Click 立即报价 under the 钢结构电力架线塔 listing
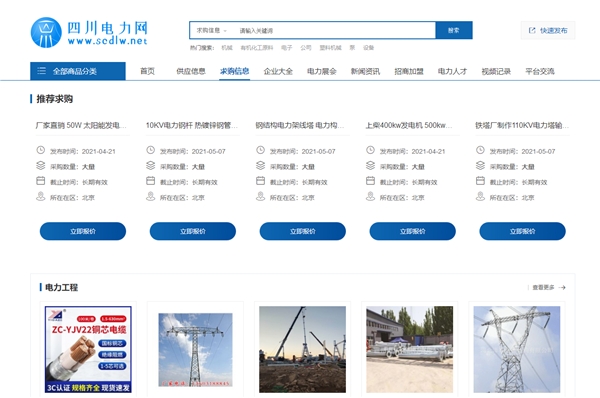 click(x=303, y=231)
